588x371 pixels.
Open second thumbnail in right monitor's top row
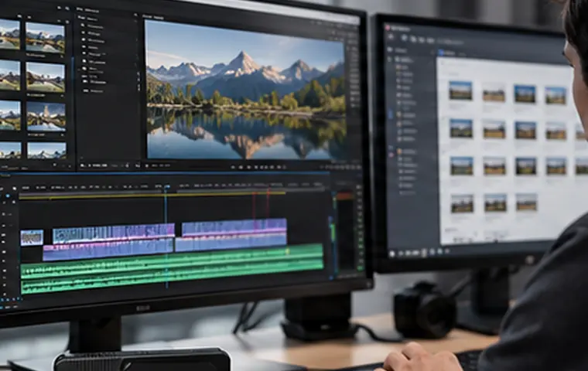tap(494, 94)
